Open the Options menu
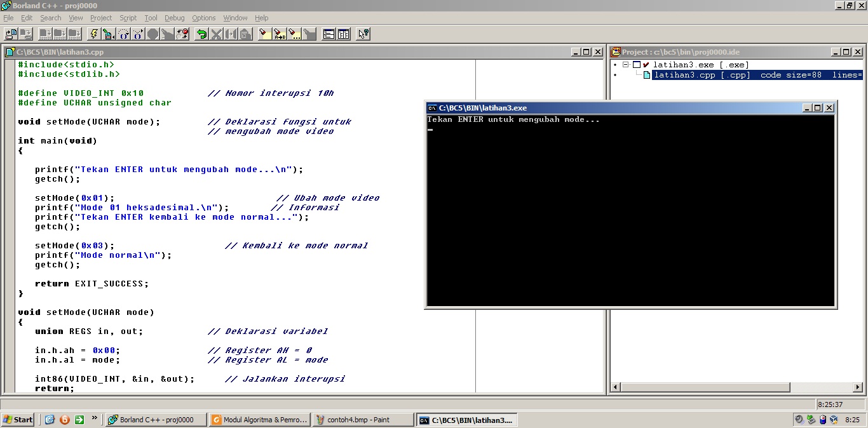Viewport: 868px width, 428px height. (x=204, y=18)
